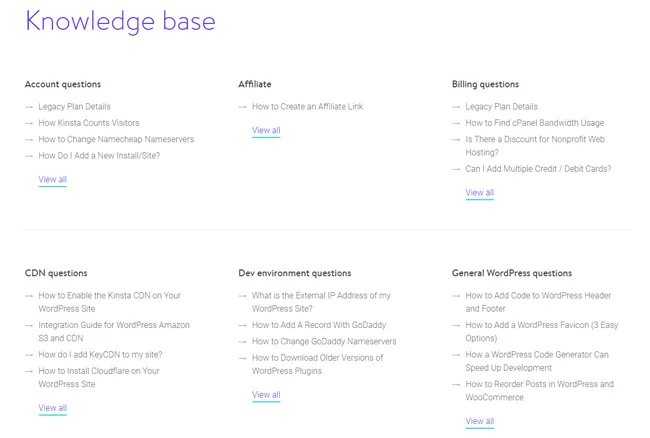Click arrow icon before KeyCDN article
The width and height of the screenshot is (650, 438).
[x=29, y=355]
